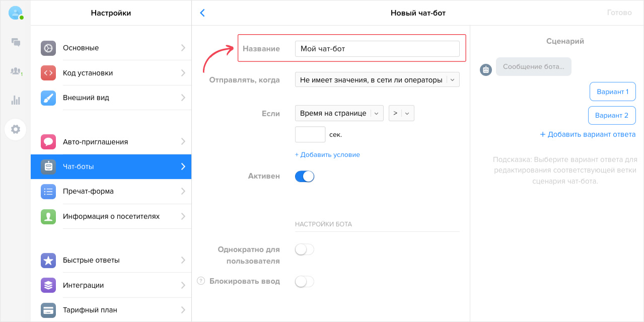
Task: Click the Название input field
Action: [377, 48]
